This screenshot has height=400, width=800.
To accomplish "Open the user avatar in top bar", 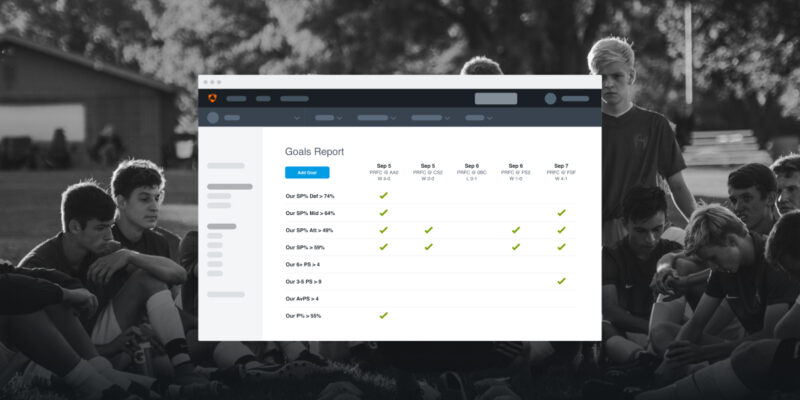I will [x=550, y=98].
